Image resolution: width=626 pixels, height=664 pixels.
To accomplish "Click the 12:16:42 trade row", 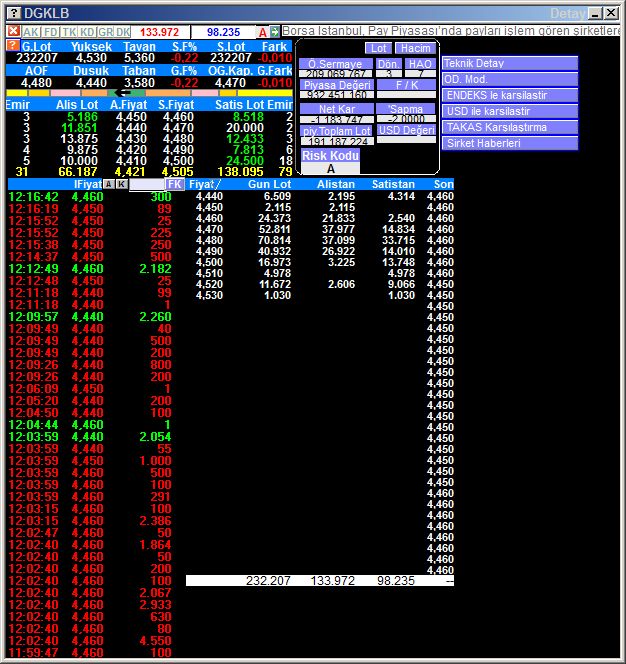I will (x=90, y=196).
